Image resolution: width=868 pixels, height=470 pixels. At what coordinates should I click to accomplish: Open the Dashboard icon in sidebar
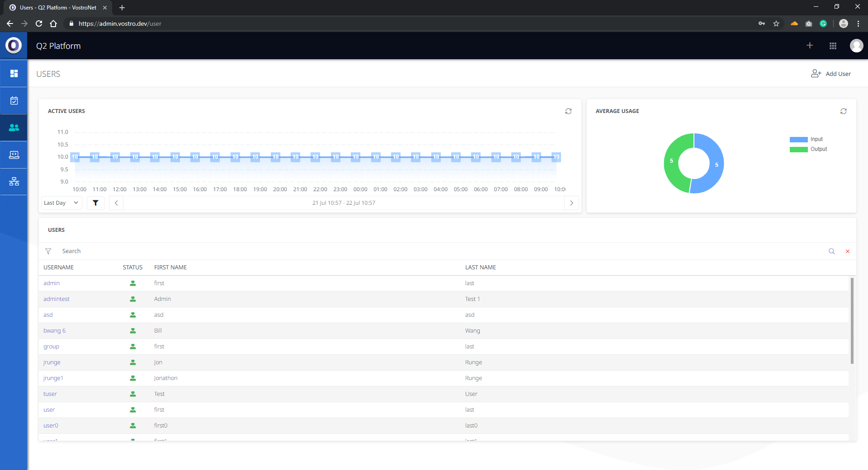pyautogui.click(x=14, y=73)
